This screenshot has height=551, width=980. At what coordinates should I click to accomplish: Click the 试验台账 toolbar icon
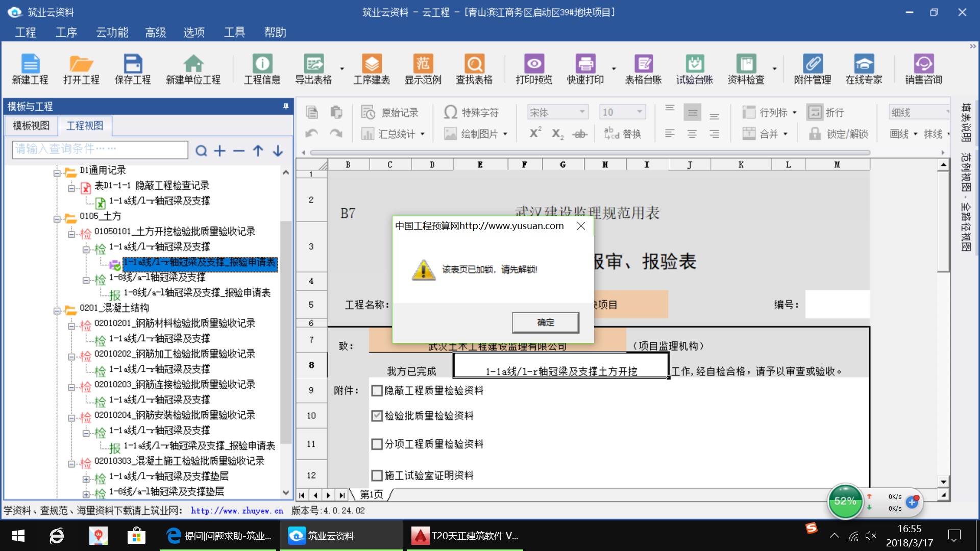tap(694, 69)
